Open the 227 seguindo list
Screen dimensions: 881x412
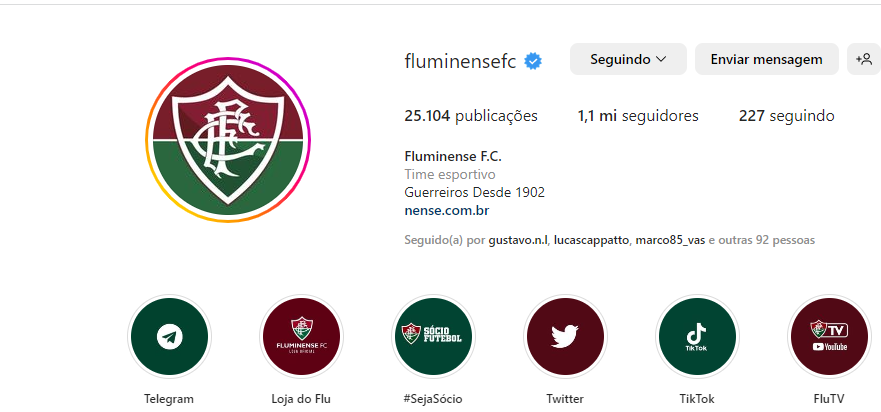coord(787,116)
